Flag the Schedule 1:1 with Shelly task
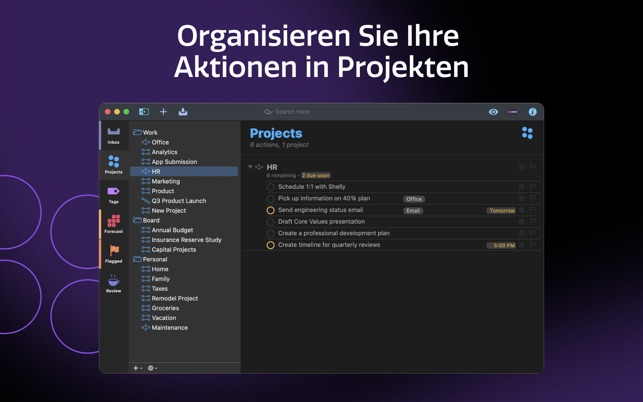The width and height of the screenshot is (643, 402). (533, 187)
